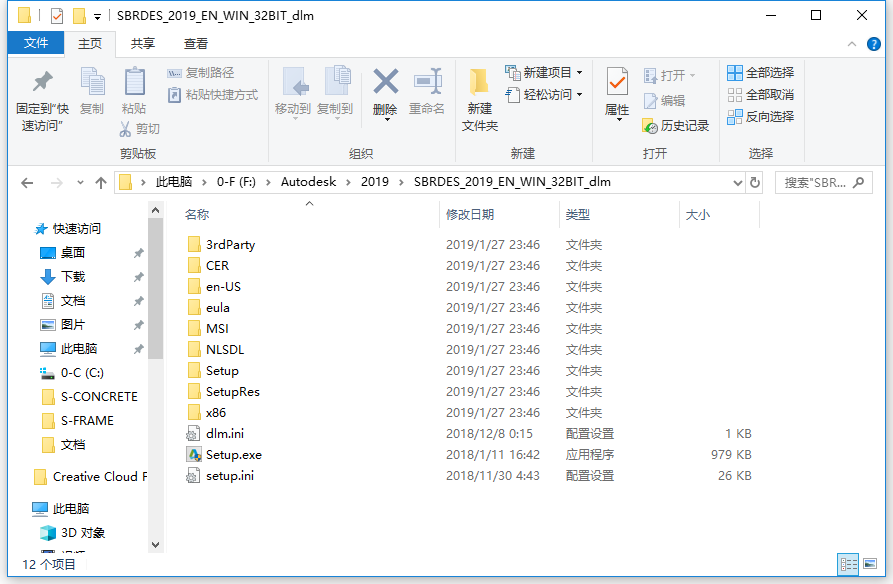Click the search SBR... input box
This screenshot has width=893, height=584.
coord(824,183)
